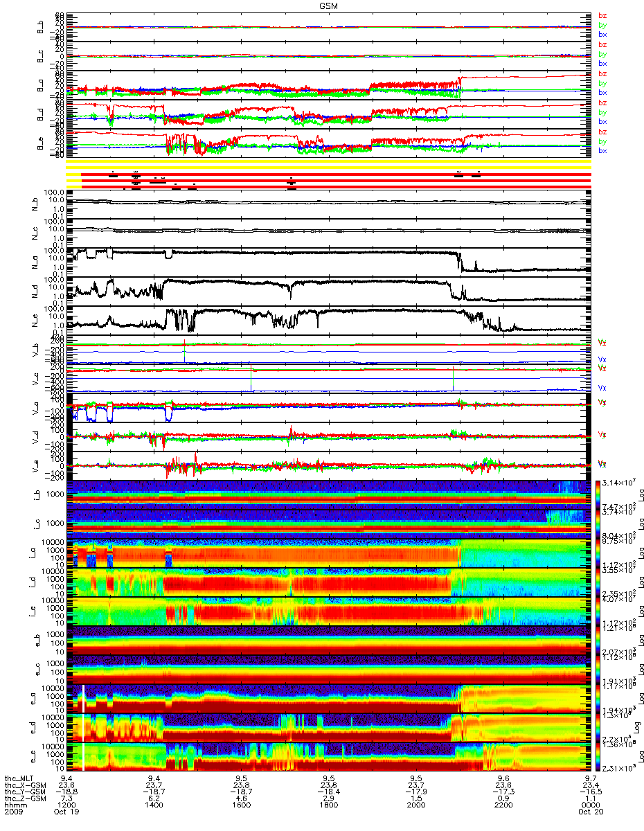Select the B_a panel axis label
The image size is (644, 831).
tap(39, 85)
